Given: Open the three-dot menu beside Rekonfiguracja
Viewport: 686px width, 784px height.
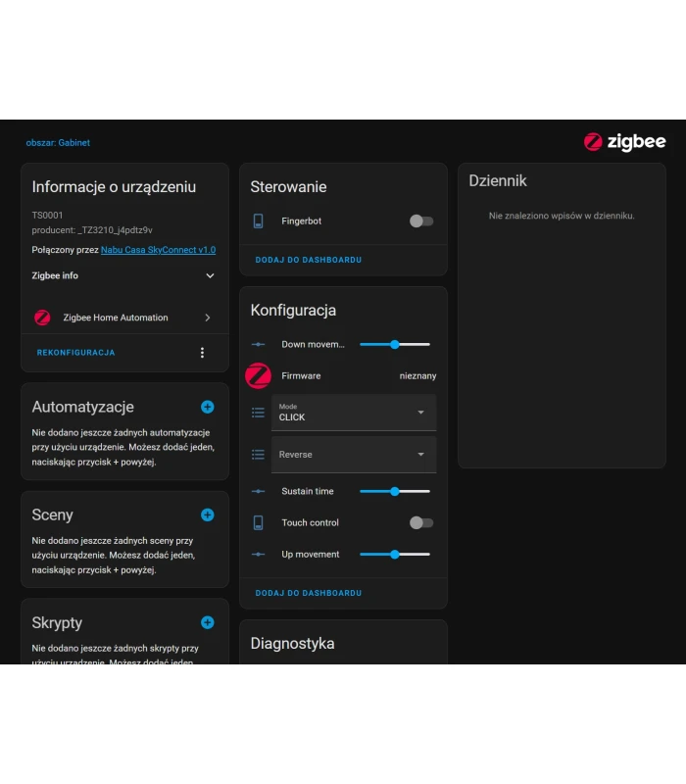Looking at the screenshot, I should [202, 353].
